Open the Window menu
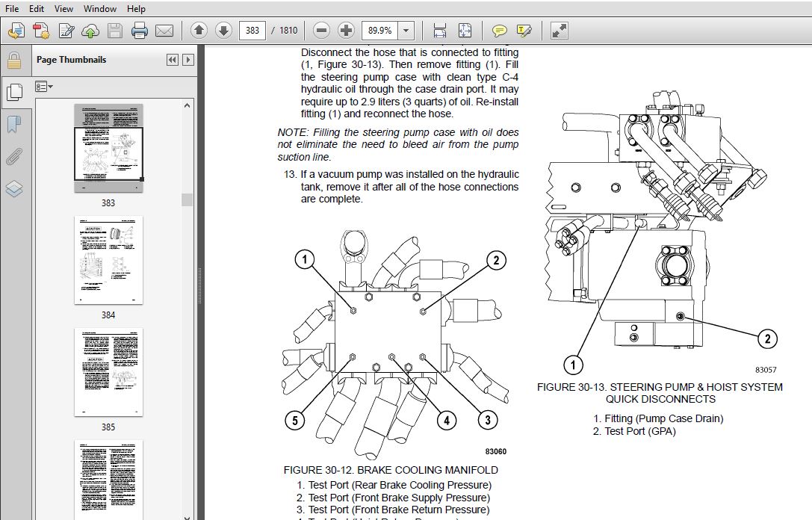 pos(100,9)
